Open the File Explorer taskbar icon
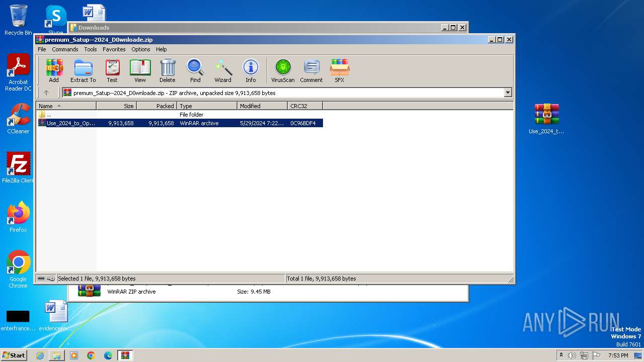Image resolution: width=644 pixels, height=362 pixels. 57,355
